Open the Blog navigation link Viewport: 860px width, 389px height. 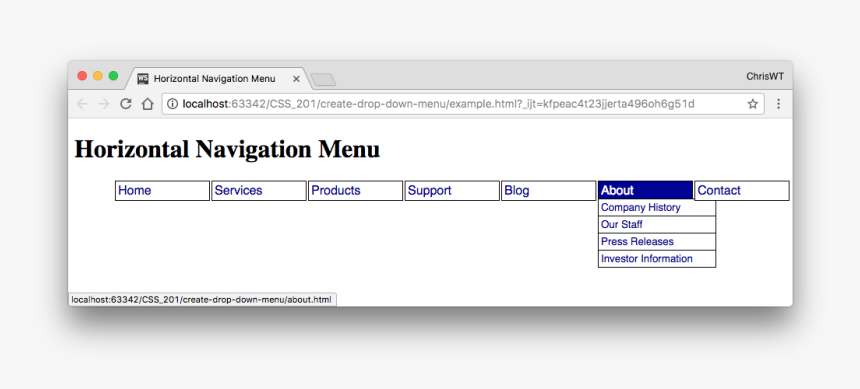click(548, 191)
